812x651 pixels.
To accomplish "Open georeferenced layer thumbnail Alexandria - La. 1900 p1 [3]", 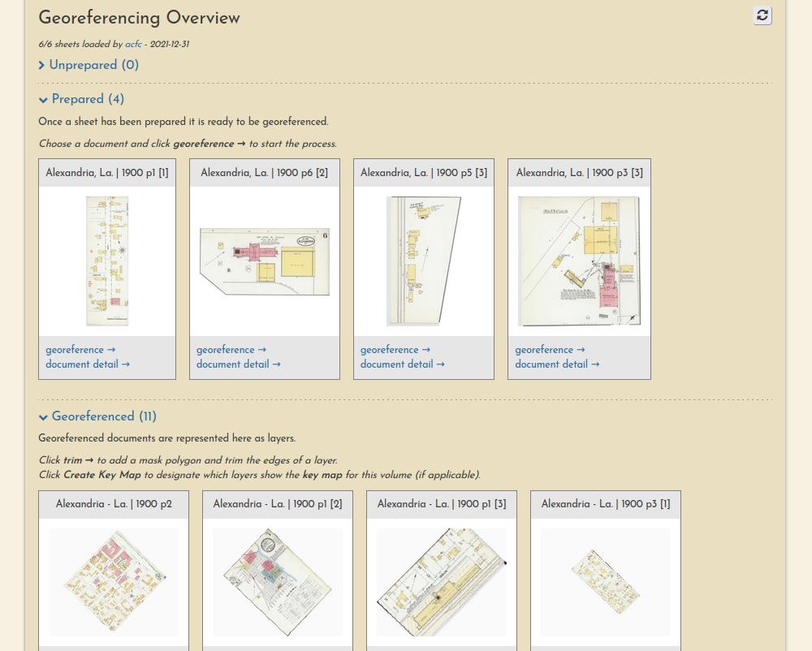I will click(x=442, y=581).
